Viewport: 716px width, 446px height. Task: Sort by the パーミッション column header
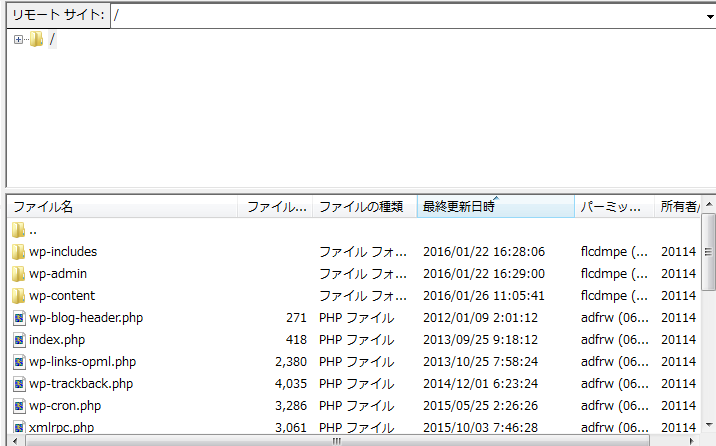612,207
